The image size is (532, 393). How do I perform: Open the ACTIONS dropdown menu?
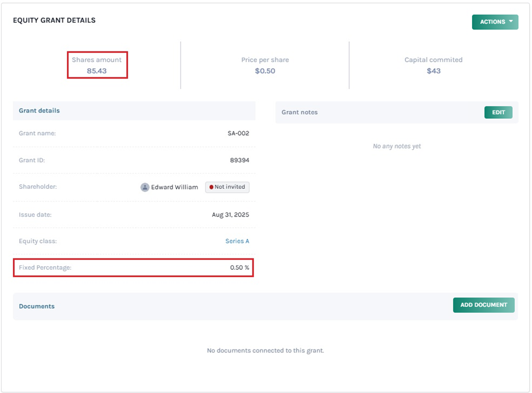(x=495, y=22)
